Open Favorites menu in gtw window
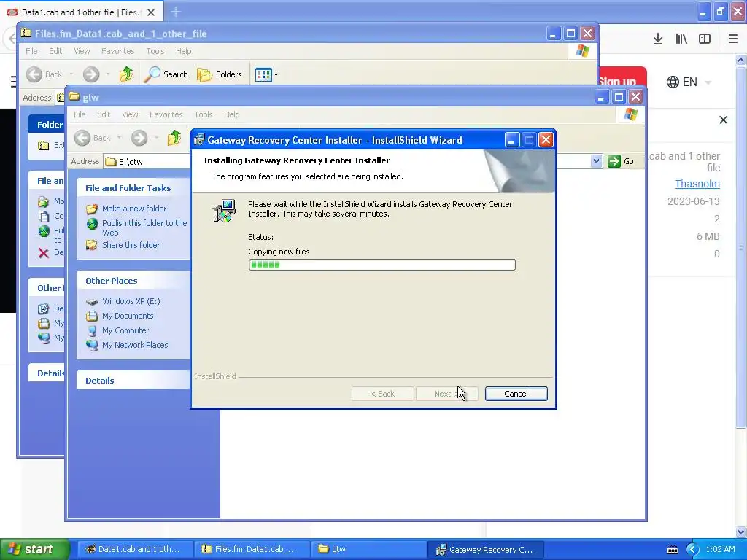The height and width of the screenshot is (560, 747). [x=166, y=114]
